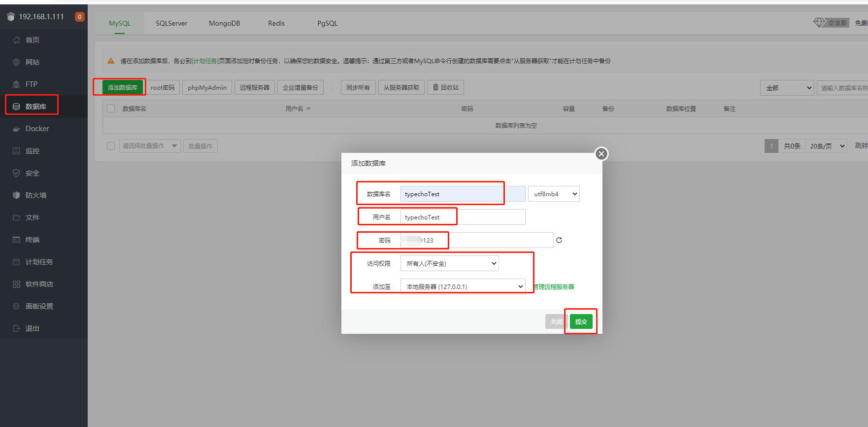The width and height of the screenshot is (868, 427).
Task: Open phpMyAdmin from the toolbar
Action: [x=207, y=87]
